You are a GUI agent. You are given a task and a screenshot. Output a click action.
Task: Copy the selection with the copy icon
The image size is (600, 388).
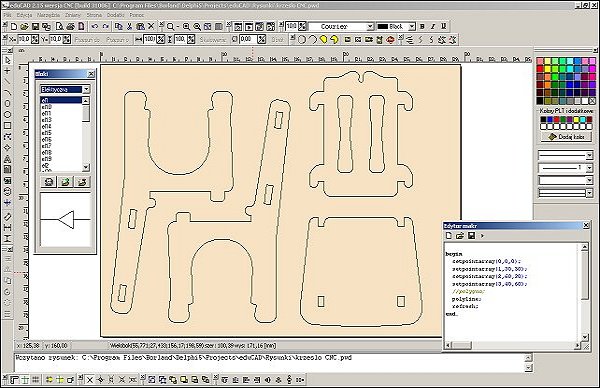[x=119, y=26]
